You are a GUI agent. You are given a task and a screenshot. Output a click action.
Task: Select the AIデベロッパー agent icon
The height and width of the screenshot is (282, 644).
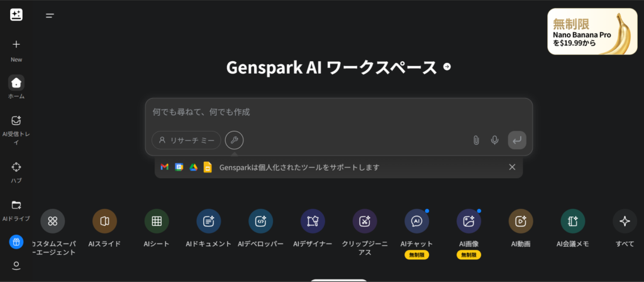click(260, 221)
